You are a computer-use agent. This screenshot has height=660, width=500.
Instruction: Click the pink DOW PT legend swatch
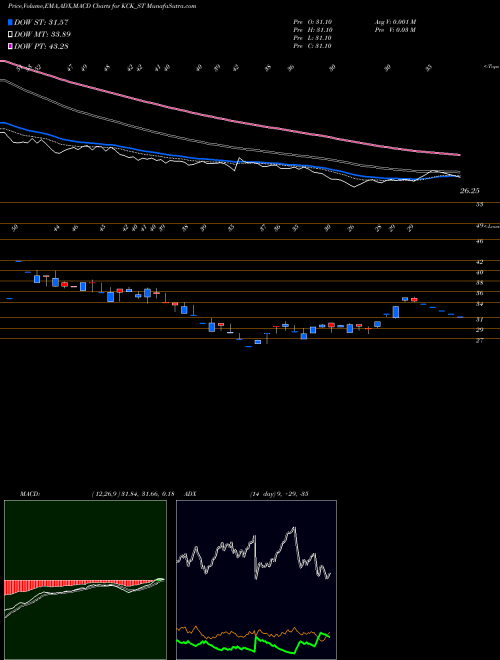[x=10, y=46]
